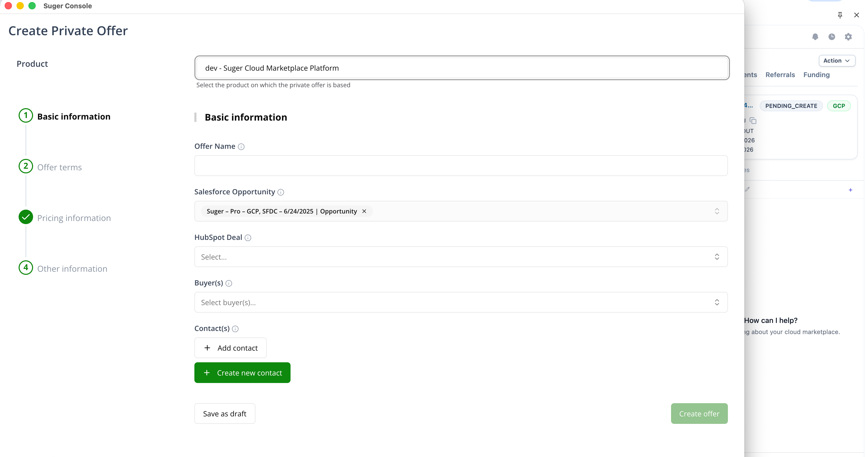This screenshot has width=868, height=457.
Task: Click Create new contact
Action: tap(242, 373)
